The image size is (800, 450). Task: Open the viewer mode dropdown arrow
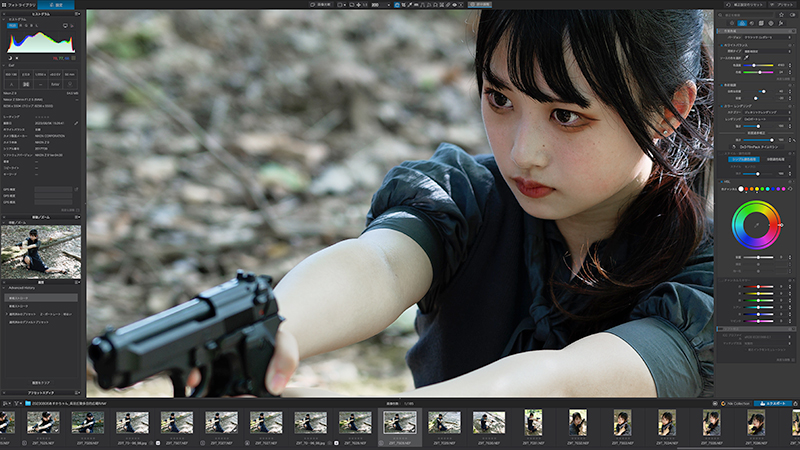click(x=345, y=5)
